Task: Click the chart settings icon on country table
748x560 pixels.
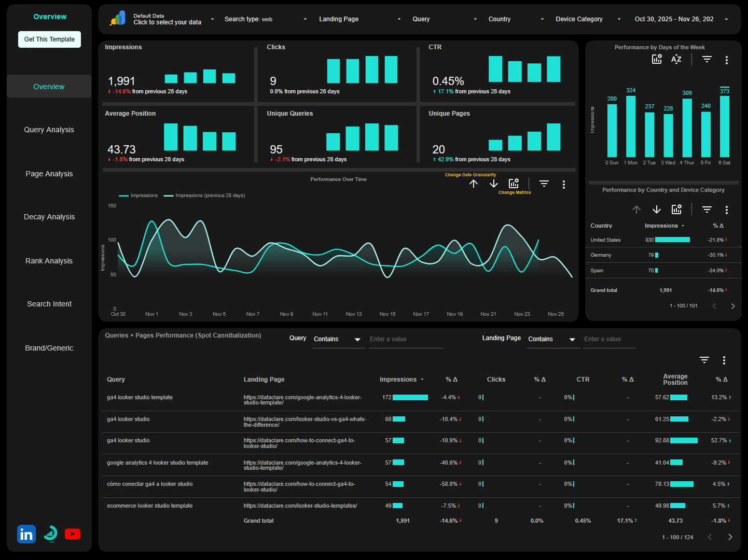Action: point(676,209)
